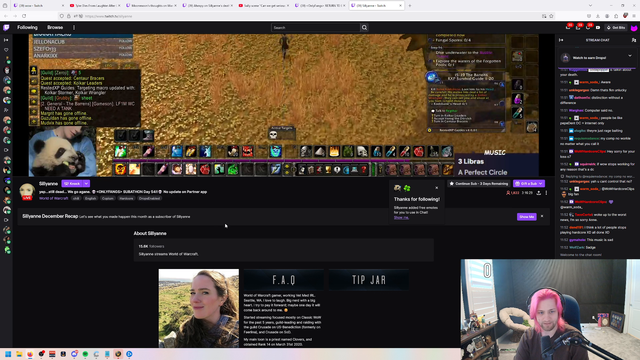This screenshot has height=360, width=640.
Task: Click the DropsEnabled stream tag
Action: click(x=149, y=198)
